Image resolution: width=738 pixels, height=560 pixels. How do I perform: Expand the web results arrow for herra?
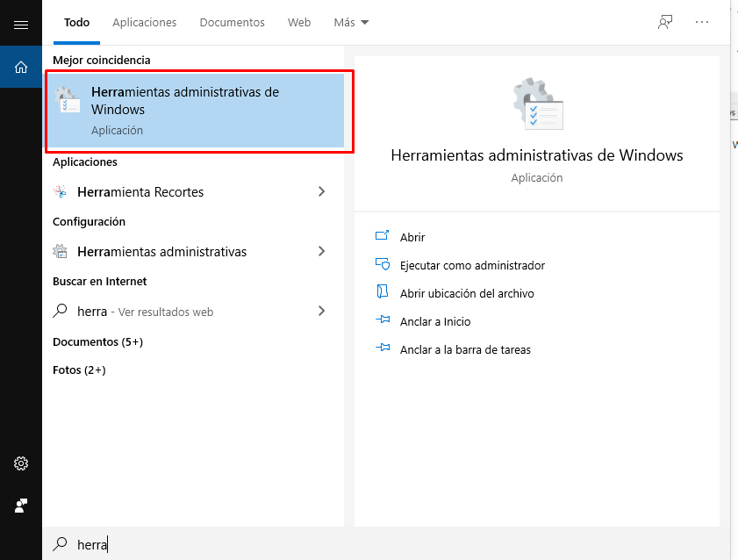[x=321, y=312]
